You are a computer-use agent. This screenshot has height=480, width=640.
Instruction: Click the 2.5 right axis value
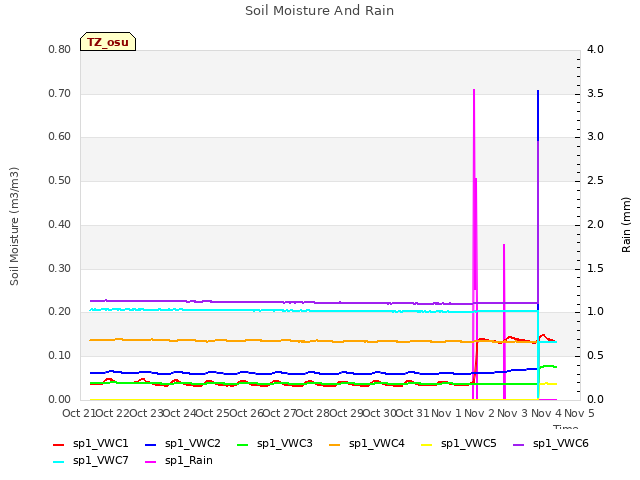point(595,181)
